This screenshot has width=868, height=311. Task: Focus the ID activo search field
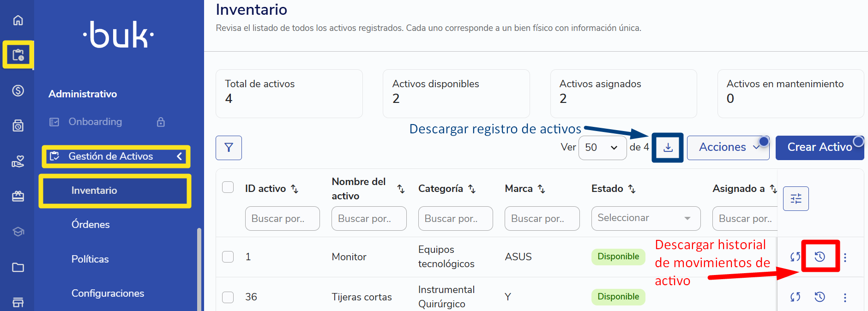283,218
